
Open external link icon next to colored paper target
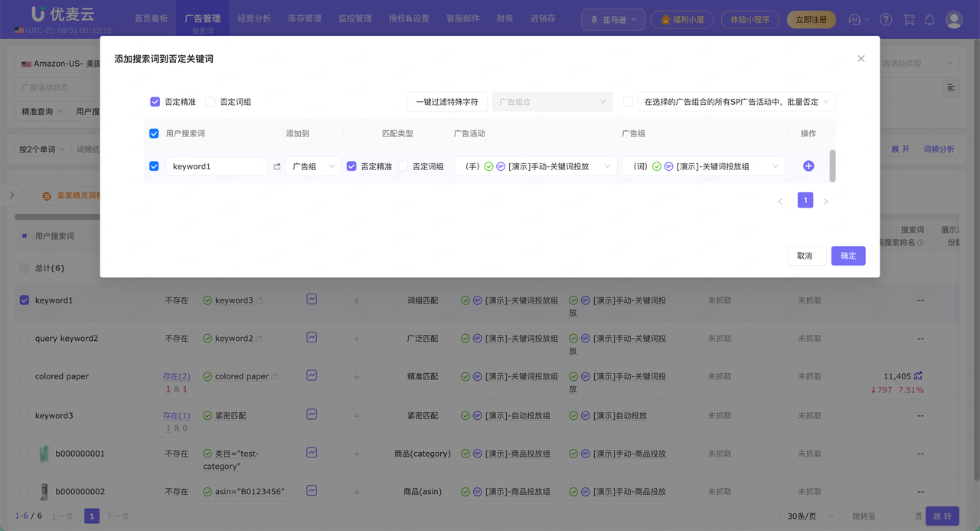pyautogui.click(x=275, y=377)
